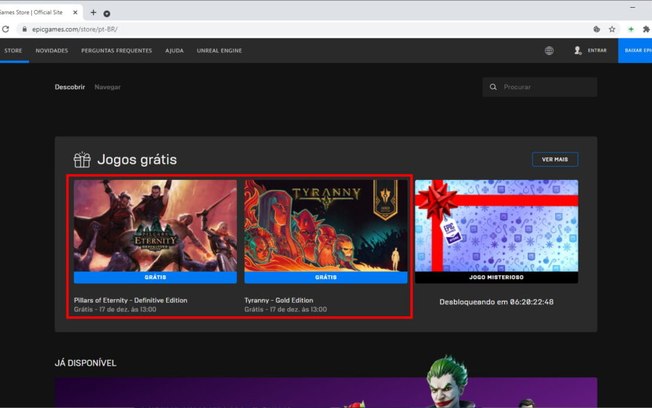Click GRÁTIS banner under Tyranny artwork

click(x=326, y=277)
